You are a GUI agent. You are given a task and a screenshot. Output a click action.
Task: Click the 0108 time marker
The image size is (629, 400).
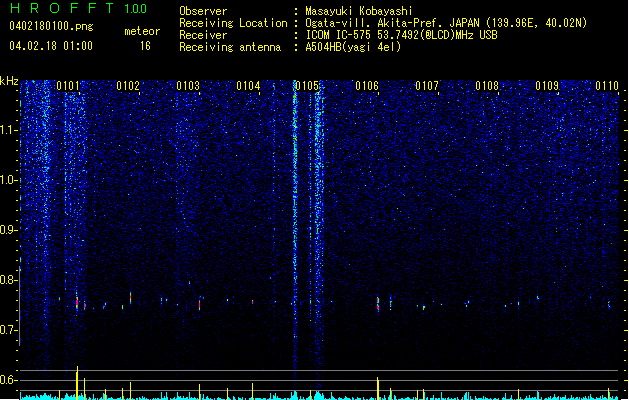(487, 86)
